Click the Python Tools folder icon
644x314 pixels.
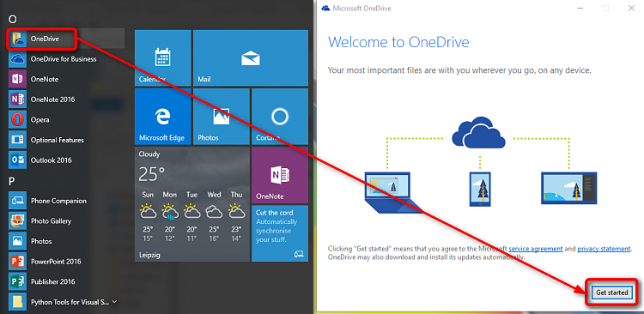tap(18, 302)
